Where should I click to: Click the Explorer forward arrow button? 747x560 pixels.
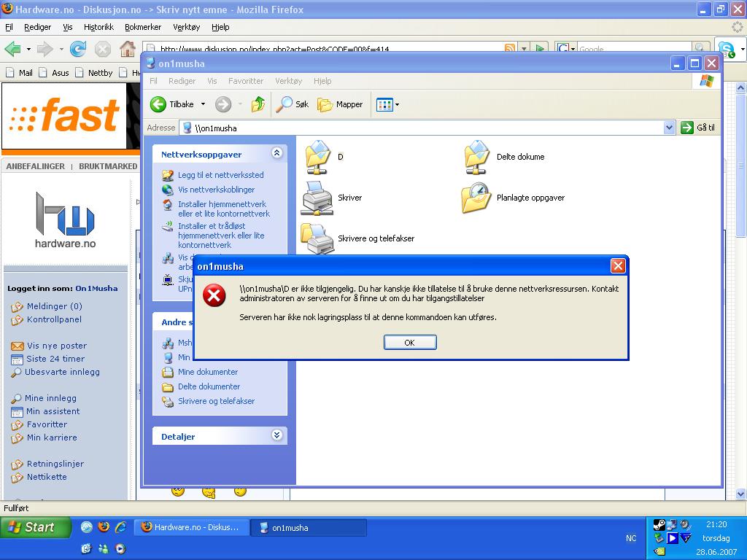(223, 104)
